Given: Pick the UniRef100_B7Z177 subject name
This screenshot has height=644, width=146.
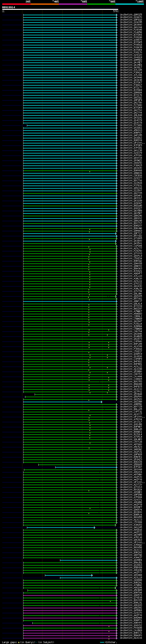Looking at the screenshot, I should pyautogui.click(x=131, y=87).
